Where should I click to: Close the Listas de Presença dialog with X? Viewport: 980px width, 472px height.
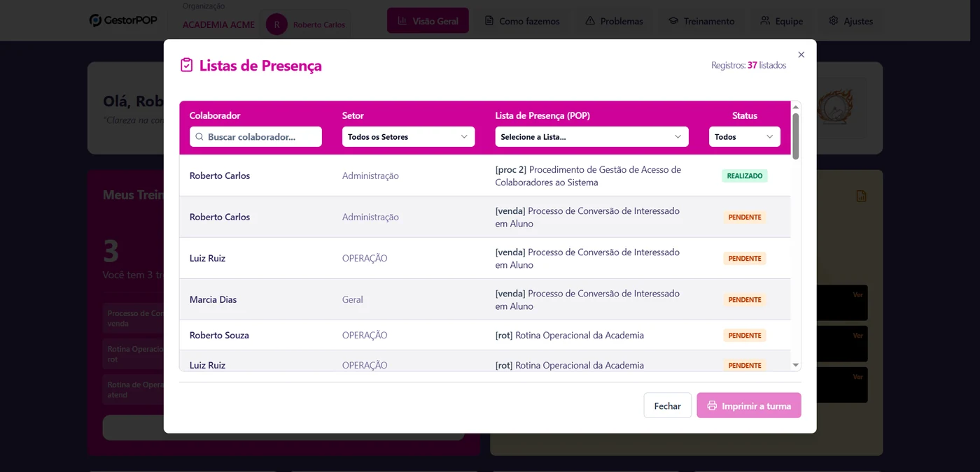click(801, 55)
